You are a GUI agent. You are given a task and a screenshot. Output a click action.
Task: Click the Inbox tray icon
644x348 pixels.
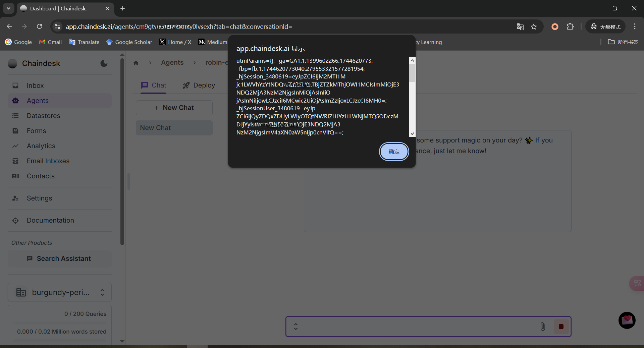click(x=15, y=85)
